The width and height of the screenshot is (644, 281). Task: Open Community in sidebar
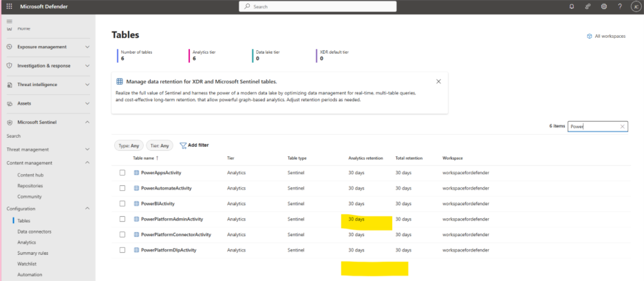tap(30, 197)
